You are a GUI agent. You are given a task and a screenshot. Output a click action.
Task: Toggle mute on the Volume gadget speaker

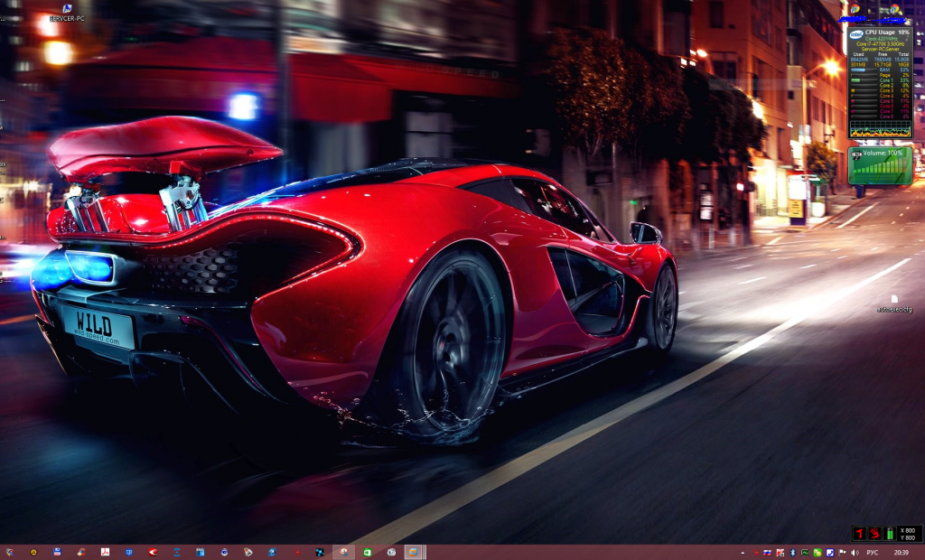coord(855,154)
